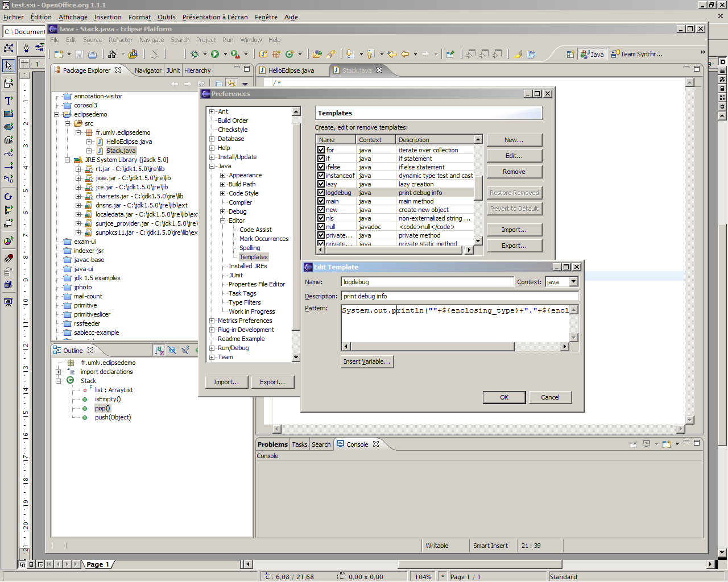Click the New Java Class toolbar icon

coord(289,54)
